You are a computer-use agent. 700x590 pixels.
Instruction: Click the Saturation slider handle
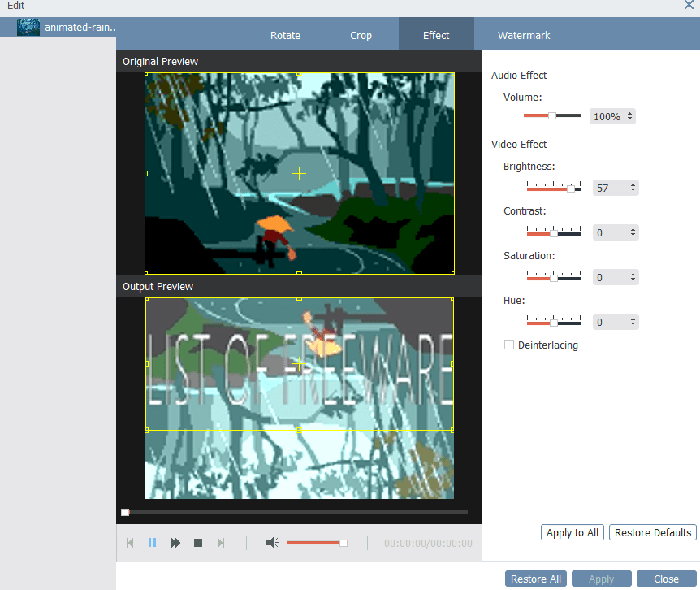[x=554, y=278]
